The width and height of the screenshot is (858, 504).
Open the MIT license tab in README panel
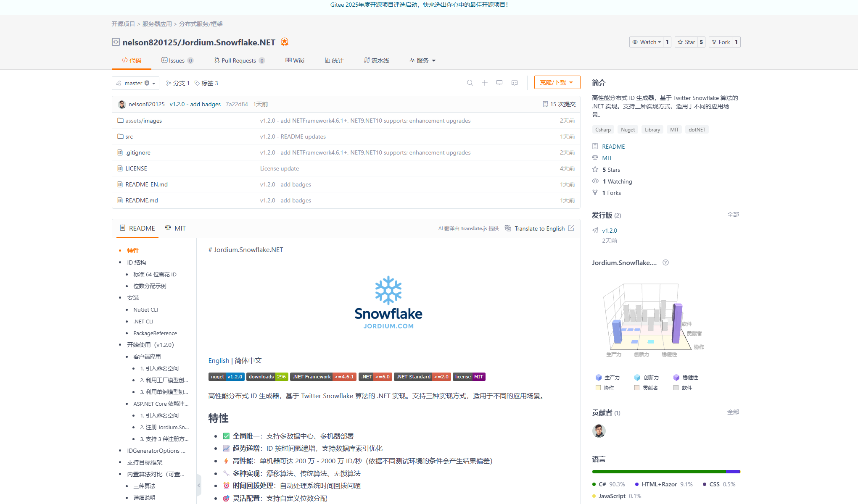click(x=175, y=228)
